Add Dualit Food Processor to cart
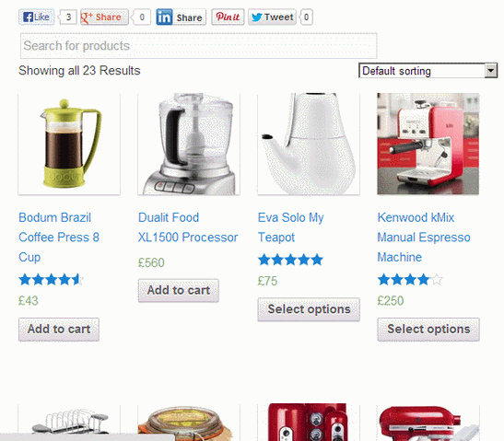The height and width of the screenshot is (441, 504). 179,290
